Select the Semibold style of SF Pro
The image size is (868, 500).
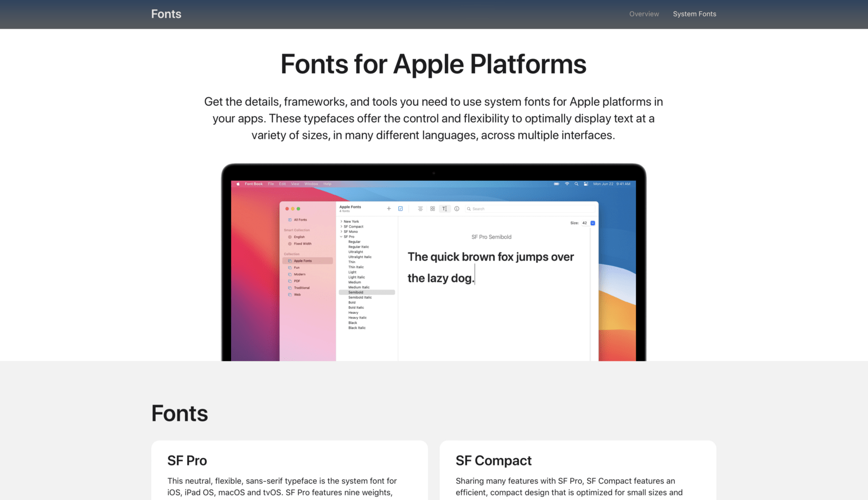(x=356, y=292)
